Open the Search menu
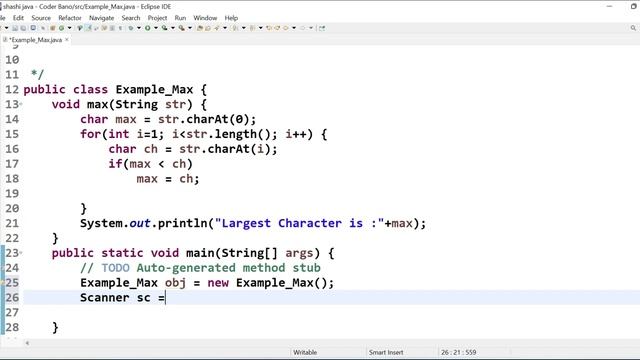Viewport: 640px width, 360px height. coord(131,18)
